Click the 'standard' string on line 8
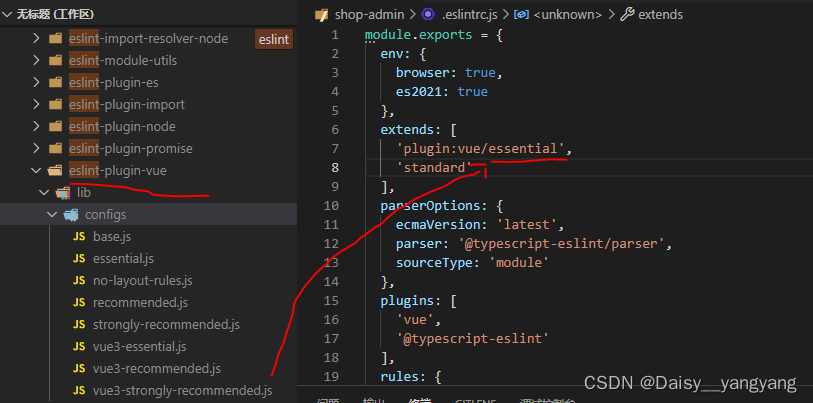 [x=434, y=168]
